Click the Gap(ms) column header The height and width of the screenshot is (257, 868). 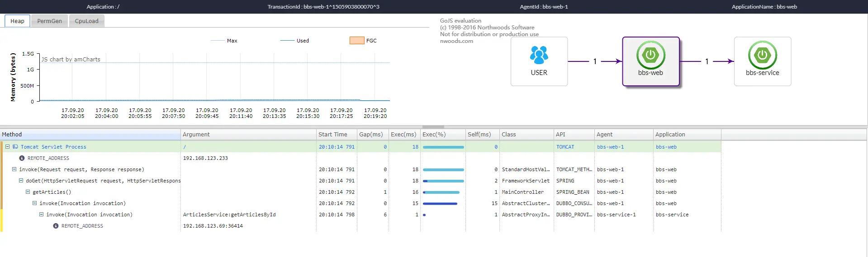point(373,135)
